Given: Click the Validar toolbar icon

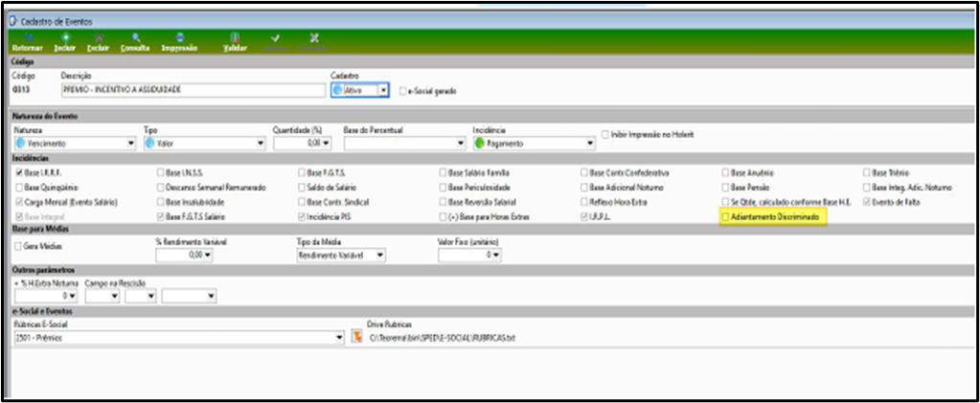Looking at the screenshot, I should [x=235, y=37].
